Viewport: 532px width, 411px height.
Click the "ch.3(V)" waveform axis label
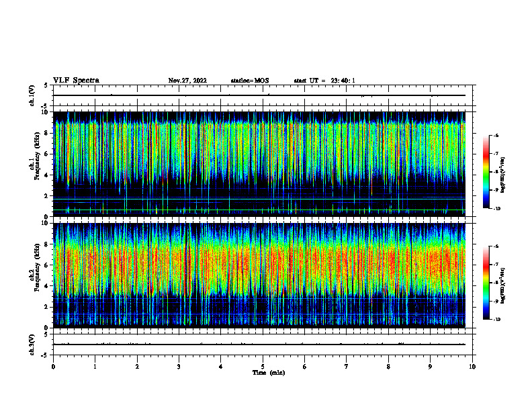click(x=32, y=345)
